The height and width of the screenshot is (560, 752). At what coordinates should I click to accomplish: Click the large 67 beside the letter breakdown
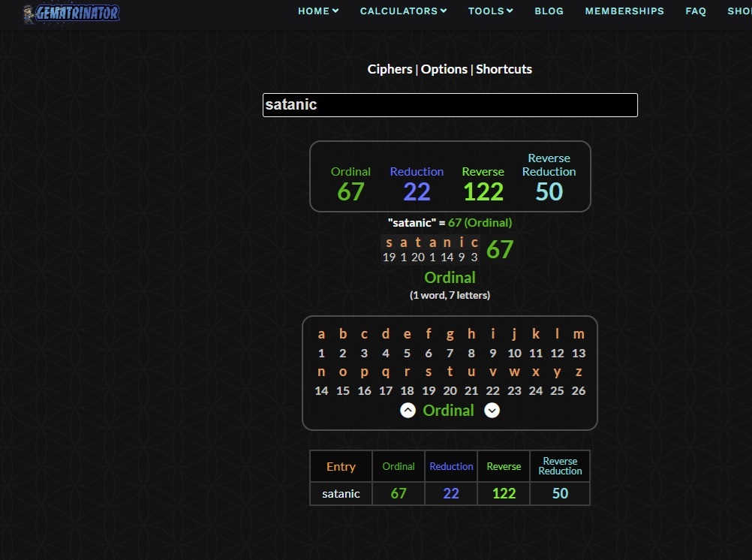[500, 249]
